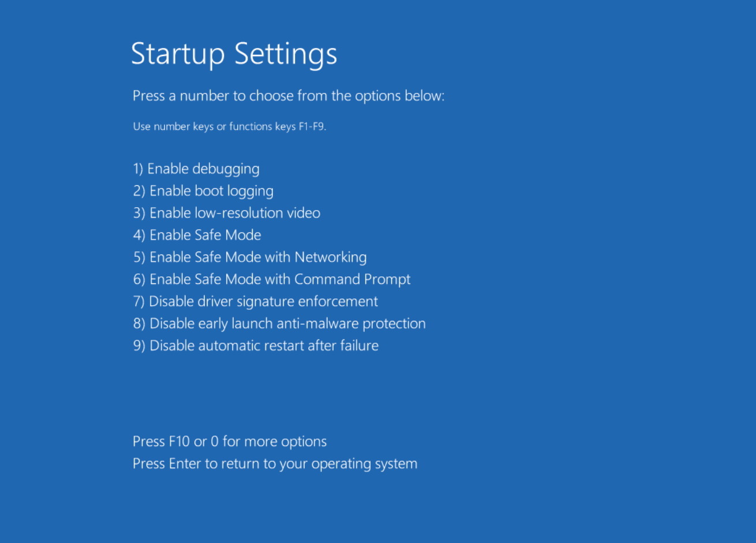The width and height of the screenshot is (756, 543).
Task: Click the 'F1-F9' text in the hint
Action: [312, 126]
